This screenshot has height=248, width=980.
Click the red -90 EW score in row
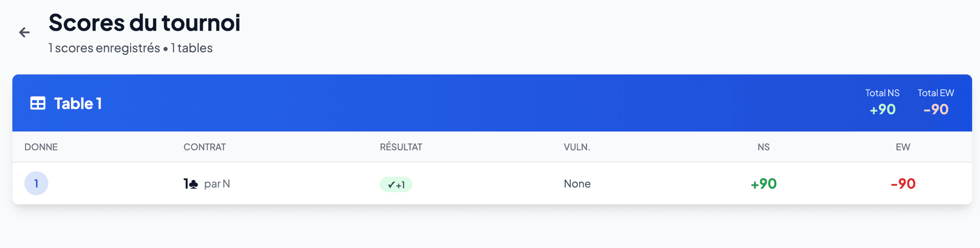(903, 184)
